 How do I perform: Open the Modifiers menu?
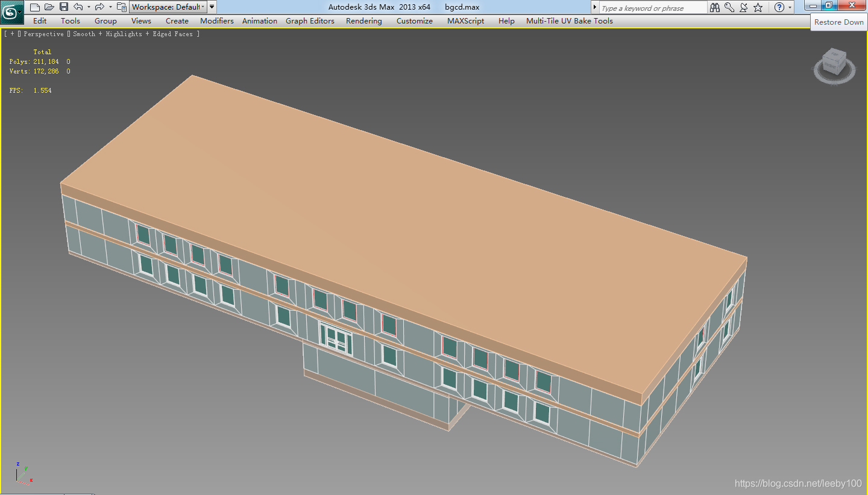point(217,20)
